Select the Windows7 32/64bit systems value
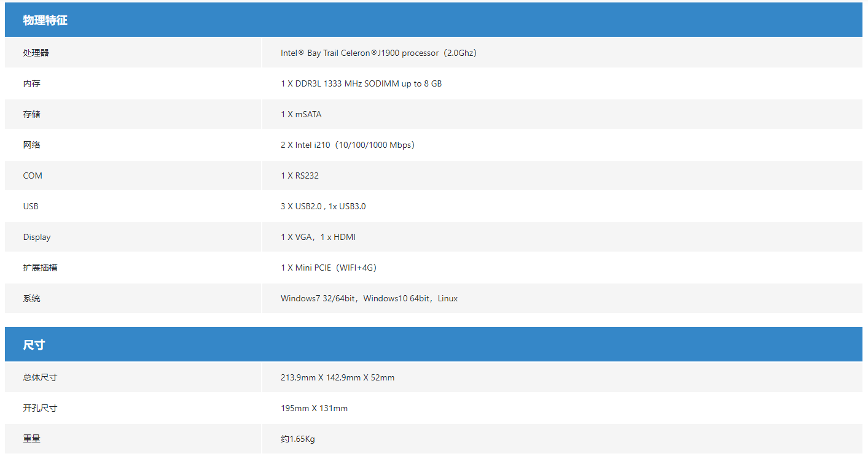868x459 pixels. 369,298
